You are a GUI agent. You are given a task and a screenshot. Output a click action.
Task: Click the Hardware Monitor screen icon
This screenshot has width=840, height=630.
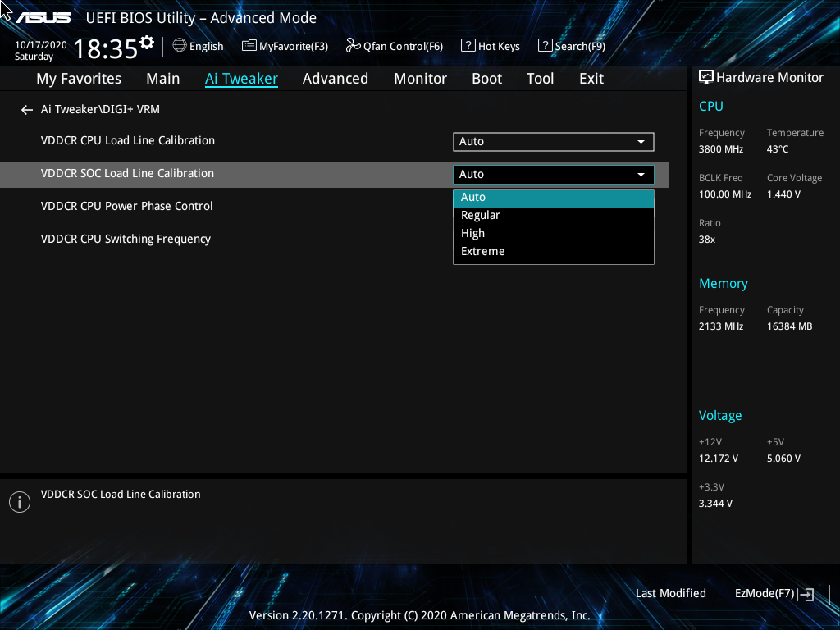(x=706, y=78)
